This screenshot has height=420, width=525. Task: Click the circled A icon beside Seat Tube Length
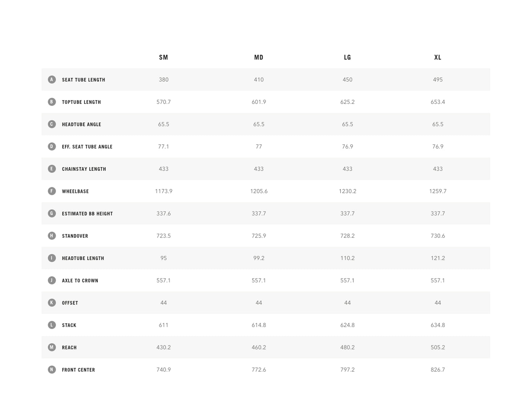[52, 80]
